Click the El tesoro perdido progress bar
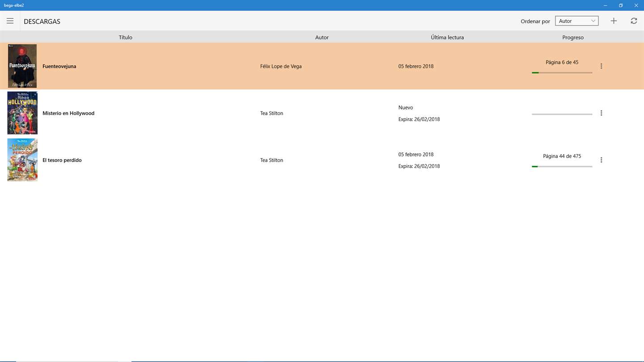This screenshot has height=362, width=644. (562, 166)
